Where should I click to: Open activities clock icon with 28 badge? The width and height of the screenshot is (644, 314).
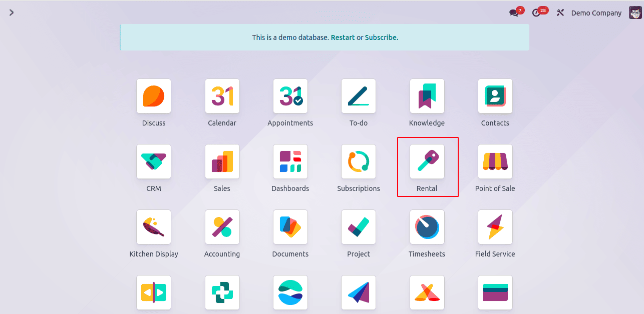539,12
